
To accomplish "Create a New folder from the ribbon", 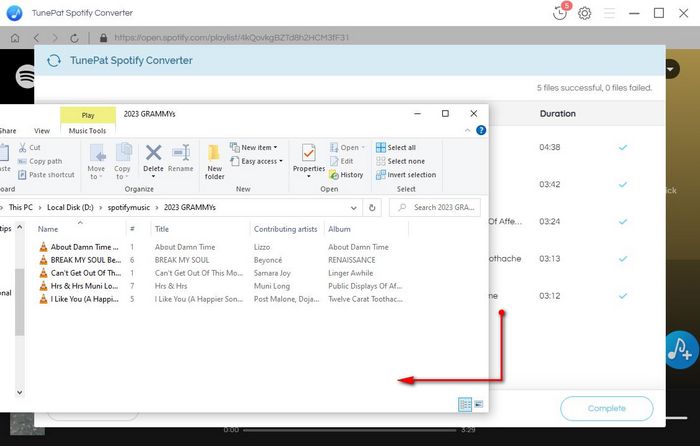I will pos(214,162).
